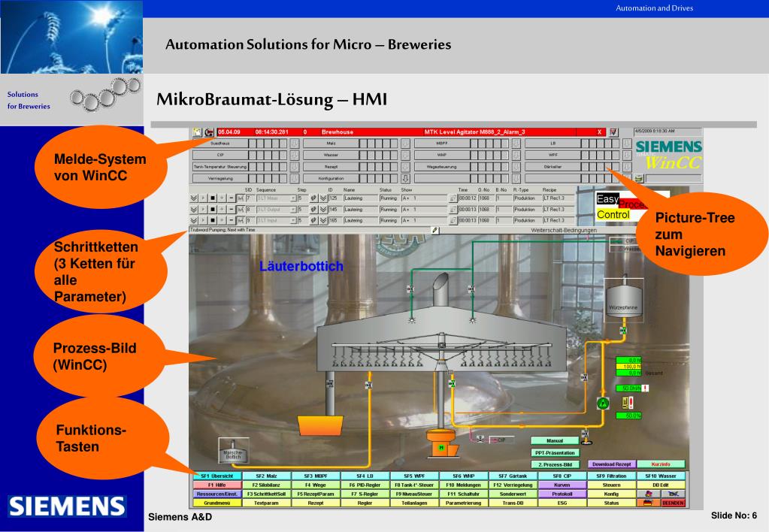Screen dimensions: 769x532
Task: Click the alarm acknowledge icon right of alarm bar
Action: (613, 132)
